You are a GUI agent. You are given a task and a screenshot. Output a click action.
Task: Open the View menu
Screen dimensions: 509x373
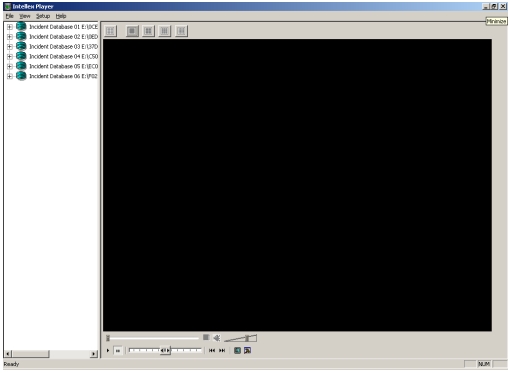[x=25, y=16]
